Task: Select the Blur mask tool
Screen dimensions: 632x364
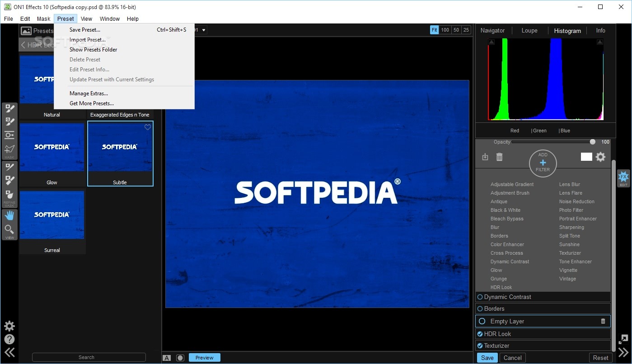Action: click(9, 194)
